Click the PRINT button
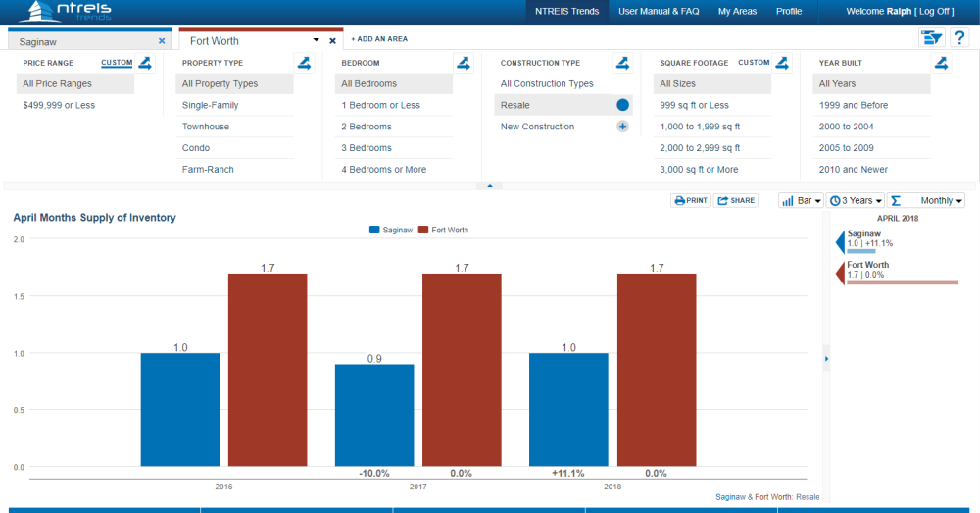Viewport: 980px width, 513px height. (x=691, y=201)
